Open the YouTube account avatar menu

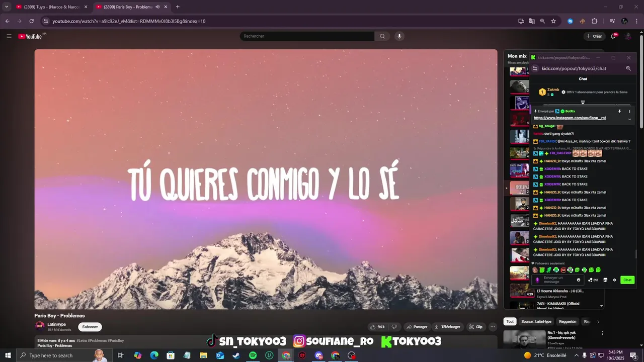pyautogui.click(x=628, y=36)
